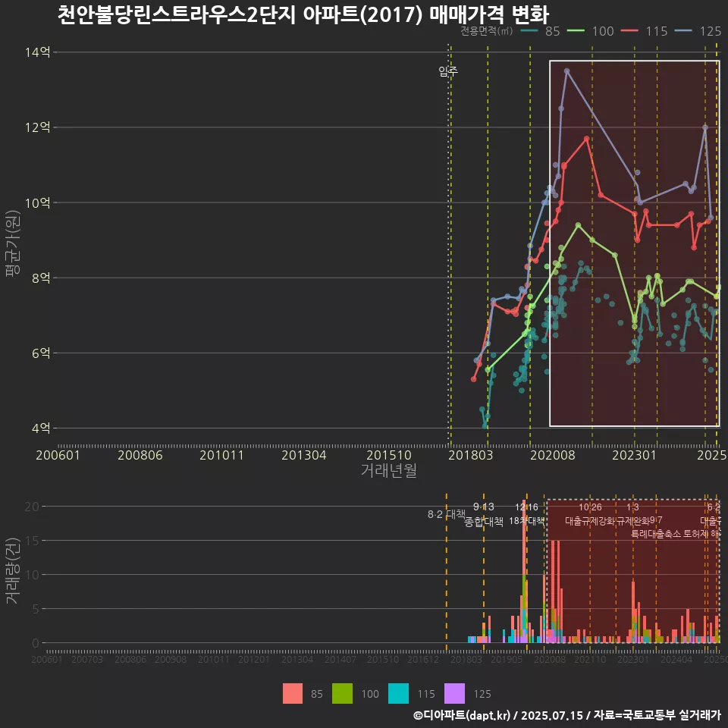The height and width of the screenshot is (728, 728).
Task: Click the 1·3 규제완화 policy marker label
Action: click(632, 514)
